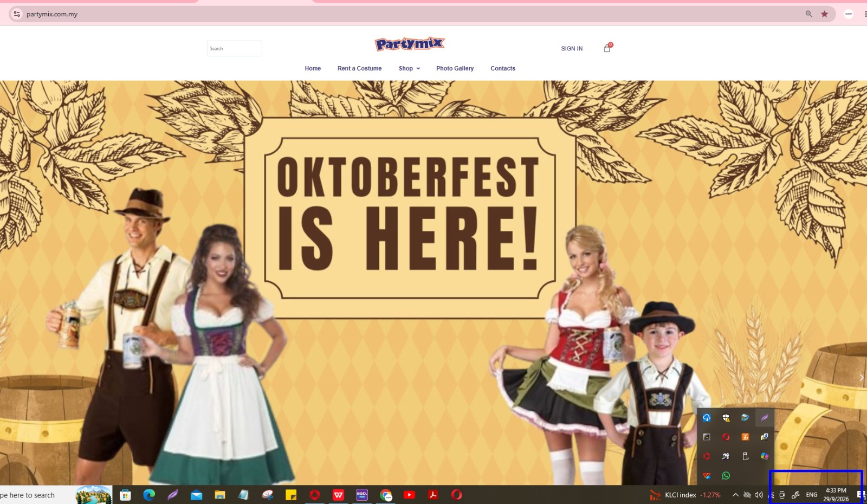This screenshot has width=867, height=504.
Task: Open Microsoft Store from taskbar
Action: click(x=125, y=495)
